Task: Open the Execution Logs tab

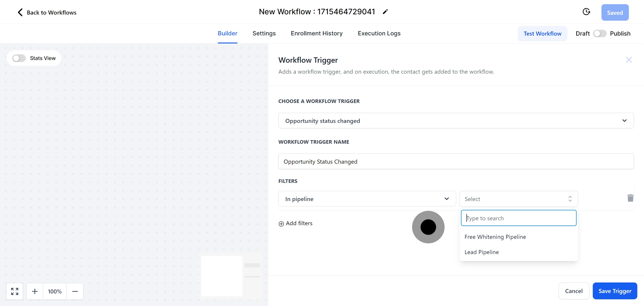Action: point(379,33)
